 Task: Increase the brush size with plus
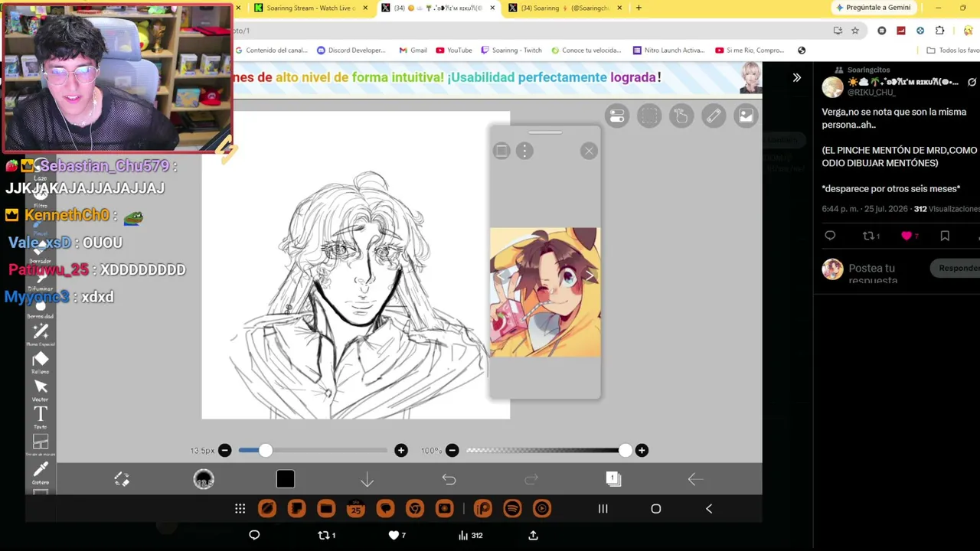coord(401,451)
